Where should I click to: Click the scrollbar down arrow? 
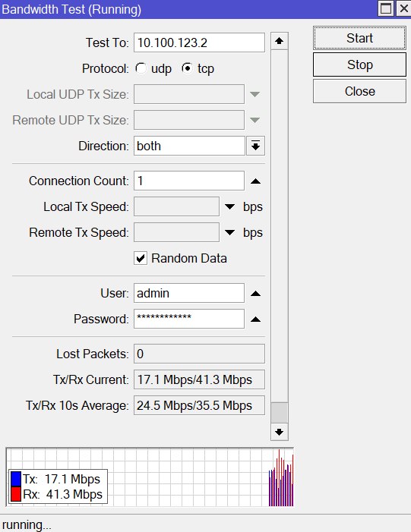pyautogui.click(x=280, y=432)
